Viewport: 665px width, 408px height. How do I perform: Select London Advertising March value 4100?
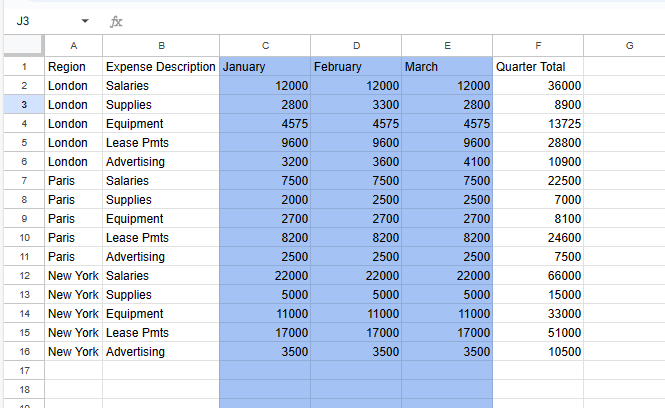[446, 162]
